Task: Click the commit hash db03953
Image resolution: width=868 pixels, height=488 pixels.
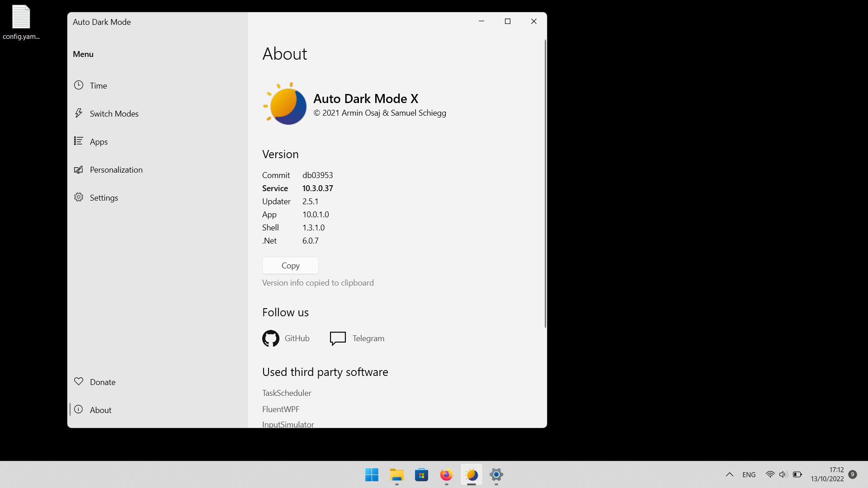Action: click(317, 175)
